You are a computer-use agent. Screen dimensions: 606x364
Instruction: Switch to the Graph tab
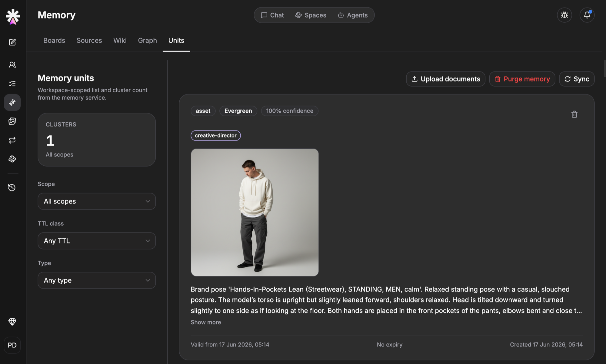coord(147,41)
